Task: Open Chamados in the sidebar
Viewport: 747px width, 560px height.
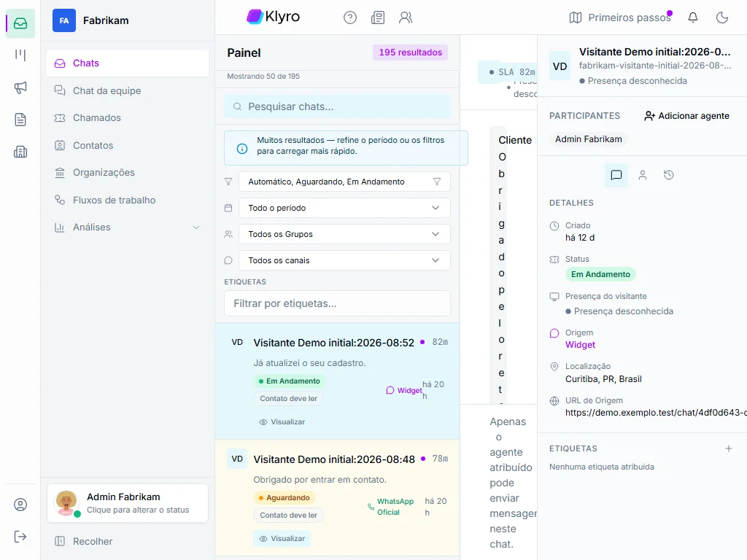Action: (x=128, y=118)
